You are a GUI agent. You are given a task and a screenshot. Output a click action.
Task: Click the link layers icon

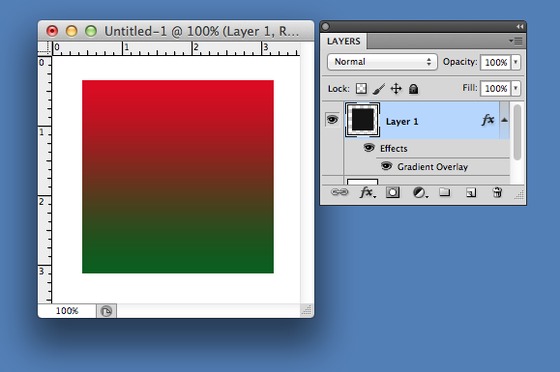pyautogui.click(x=339, y=193)
